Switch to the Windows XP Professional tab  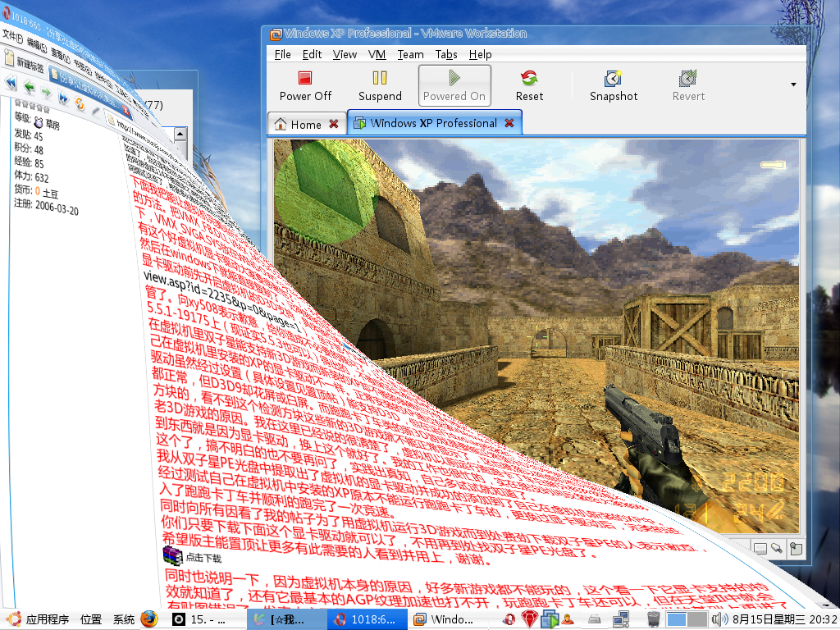(x=434, y=123)
